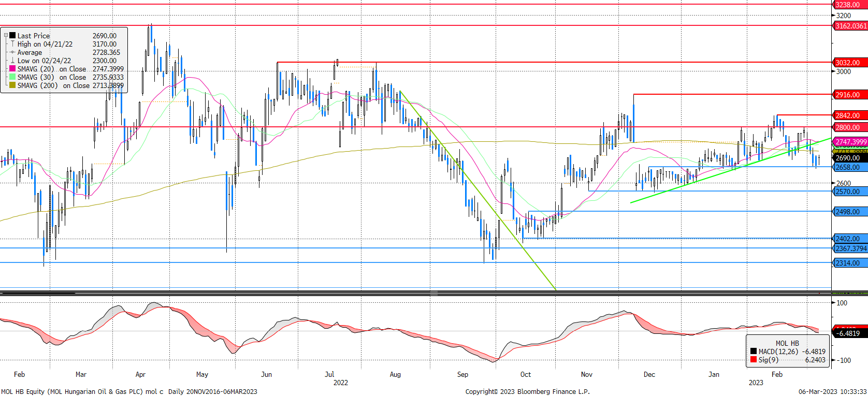Select the Last Price legend label
This screenshot has width=868, height=396.
tap(34, 36)
